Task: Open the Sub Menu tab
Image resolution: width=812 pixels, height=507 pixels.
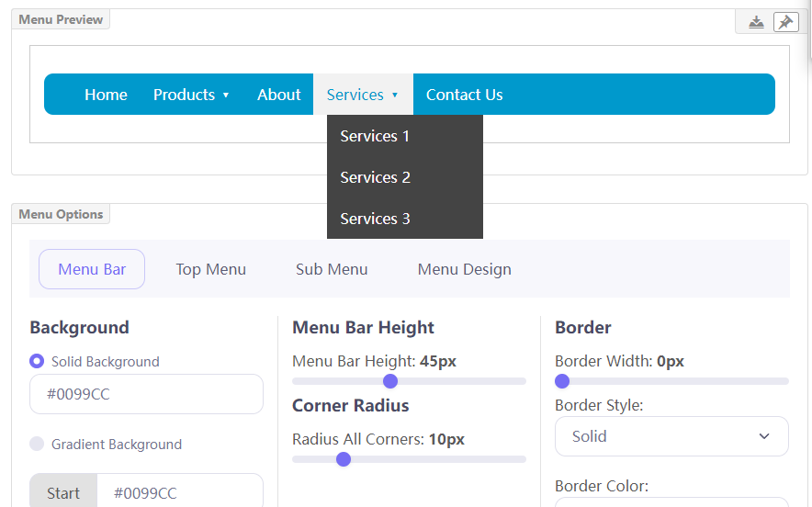Action: (x=332, y=269)
